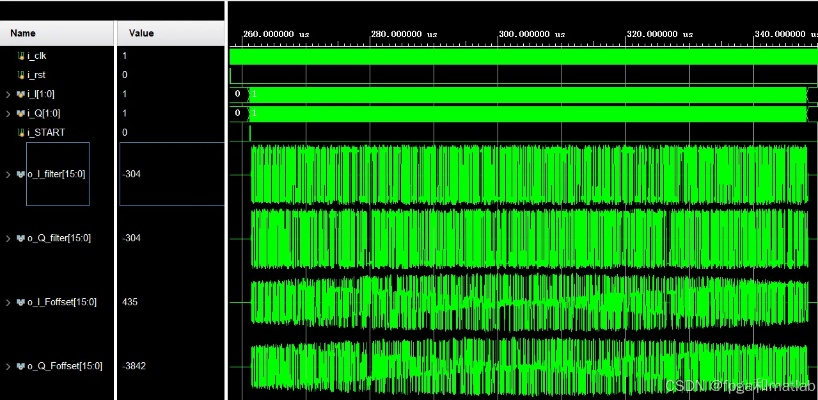
Task: Click the i_Q[1:0] bus icon
Action: 20,113
